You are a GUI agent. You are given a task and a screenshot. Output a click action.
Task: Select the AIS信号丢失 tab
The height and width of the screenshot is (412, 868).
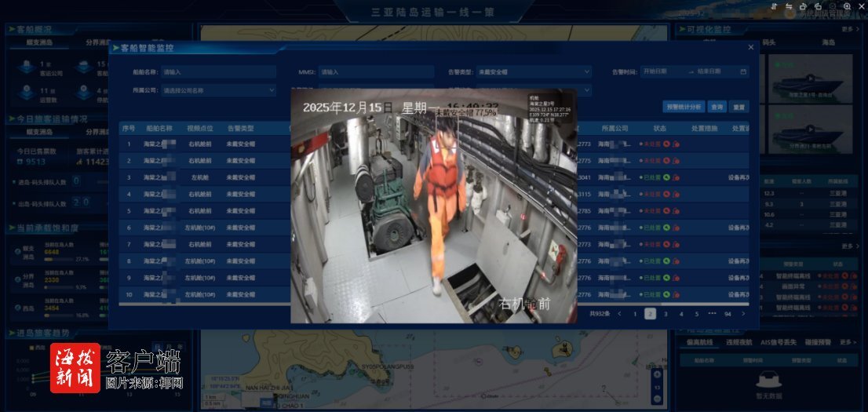pyautogui.click(x=779, y=342)
